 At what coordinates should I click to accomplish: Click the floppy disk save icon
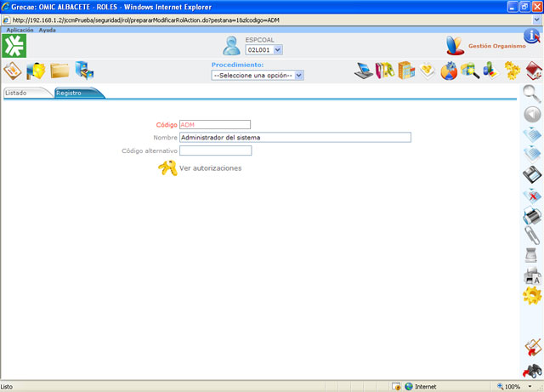tap(532, 174)
